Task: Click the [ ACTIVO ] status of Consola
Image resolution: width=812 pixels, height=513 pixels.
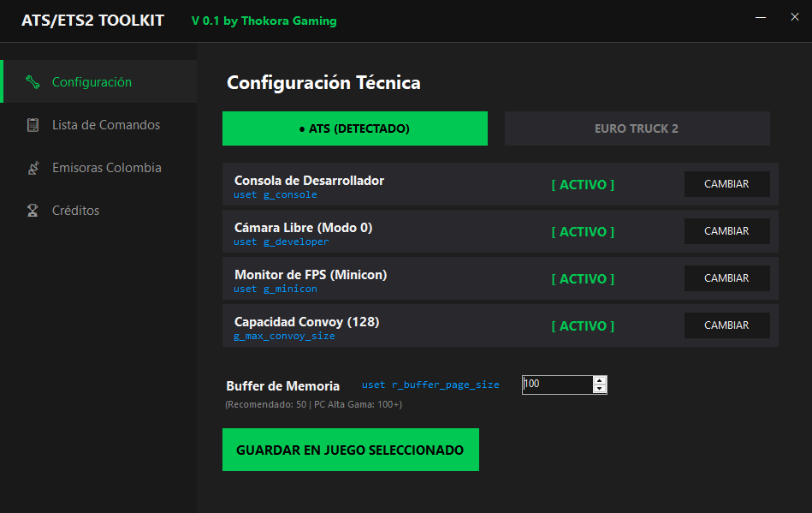Action: [583, 184]
